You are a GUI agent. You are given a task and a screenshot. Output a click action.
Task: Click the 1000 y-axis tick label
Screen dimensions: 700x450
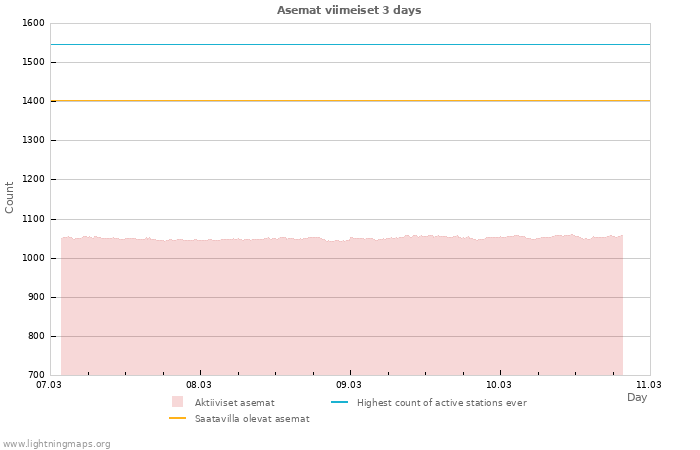(33, 258)
